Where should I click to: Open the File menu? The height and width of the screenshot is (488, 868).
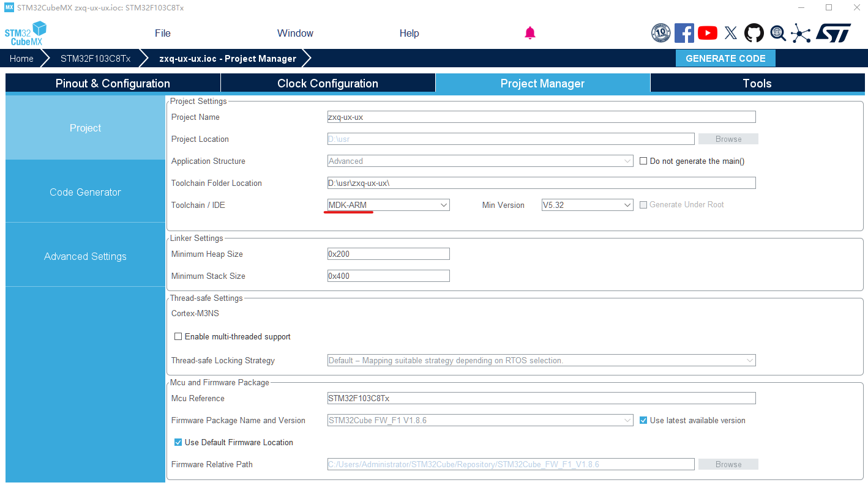point(163,34)
